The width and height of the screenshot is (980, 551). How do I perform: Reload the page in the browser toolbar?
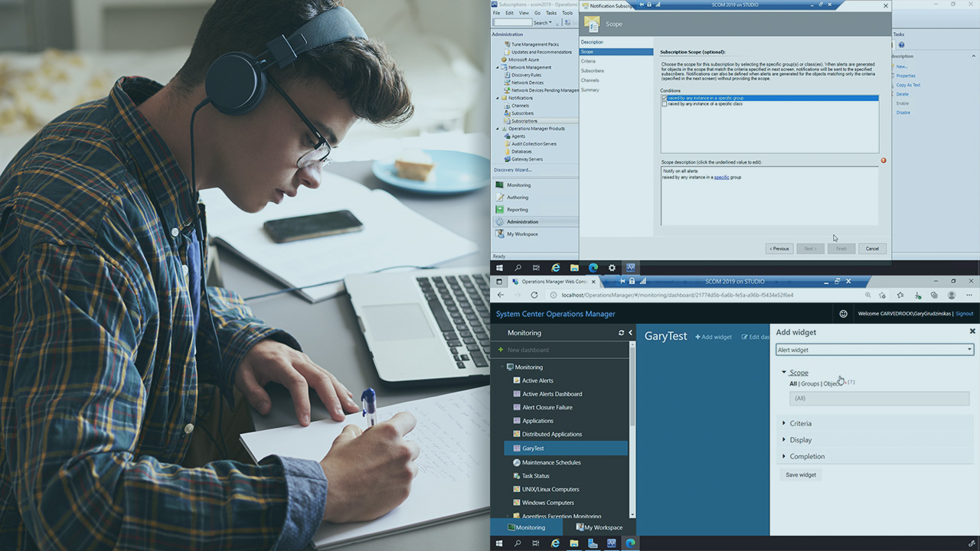point(534,295)
